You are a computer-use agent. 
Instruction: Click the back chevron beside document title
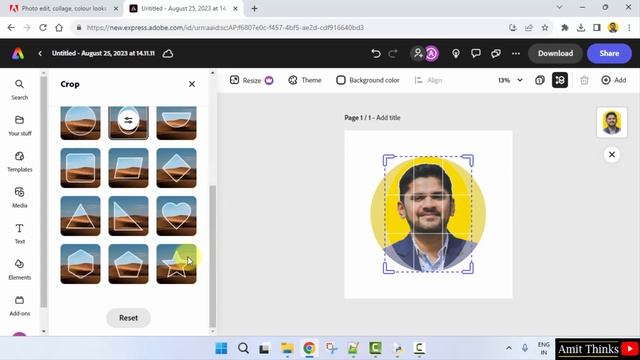(40, 53)
